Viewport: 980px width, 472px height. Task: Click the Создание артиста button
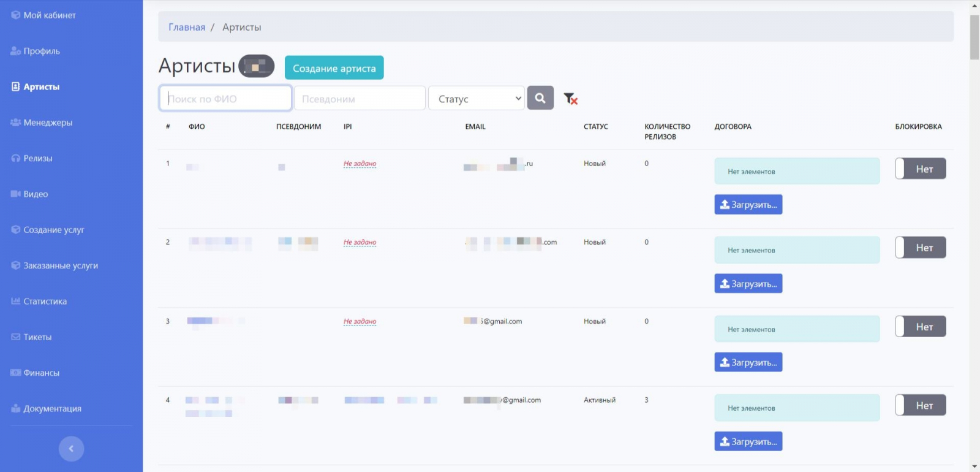tap(334, 68)
